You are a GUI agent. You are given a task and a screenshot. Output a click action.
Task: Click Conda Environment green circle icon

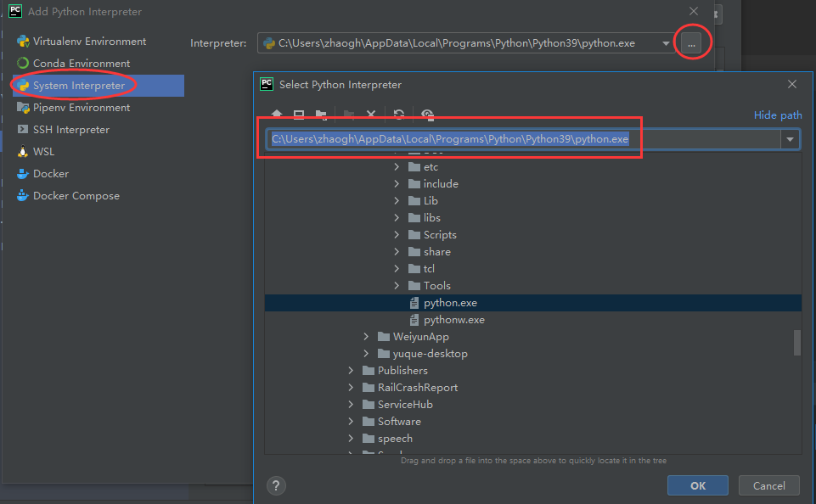23,64
